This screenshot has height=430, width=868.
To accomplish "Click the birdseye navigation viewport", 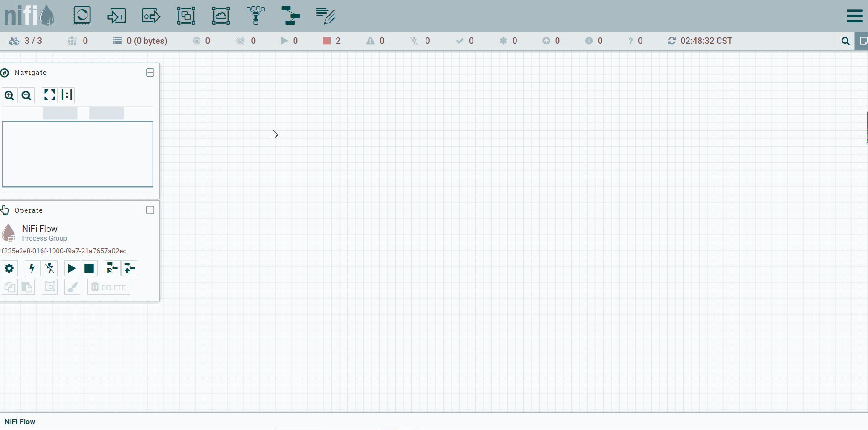I will click(78, 154).
